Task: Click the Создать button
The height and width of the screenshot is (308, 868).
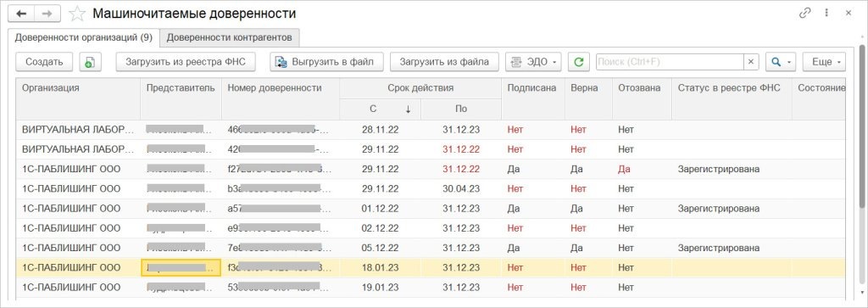Action: pyautogui.click(x=44, y=62)
